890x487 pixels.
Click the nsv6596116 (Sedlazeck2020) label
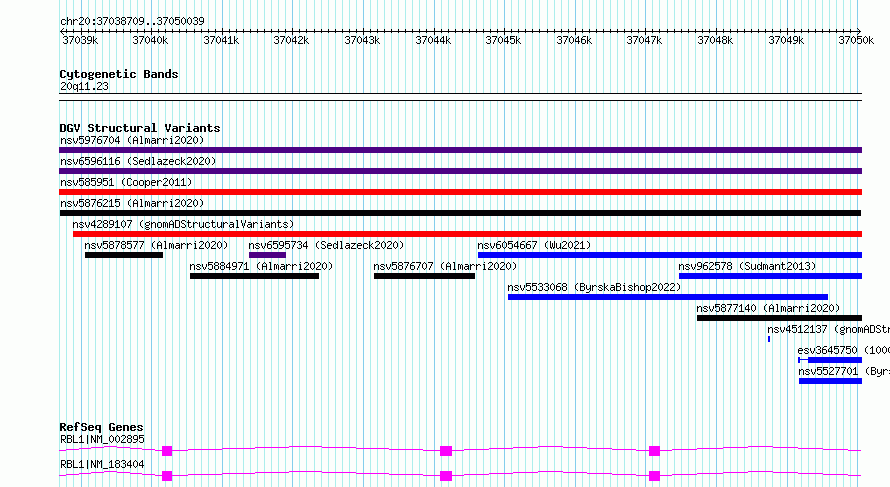click(138, 161)
